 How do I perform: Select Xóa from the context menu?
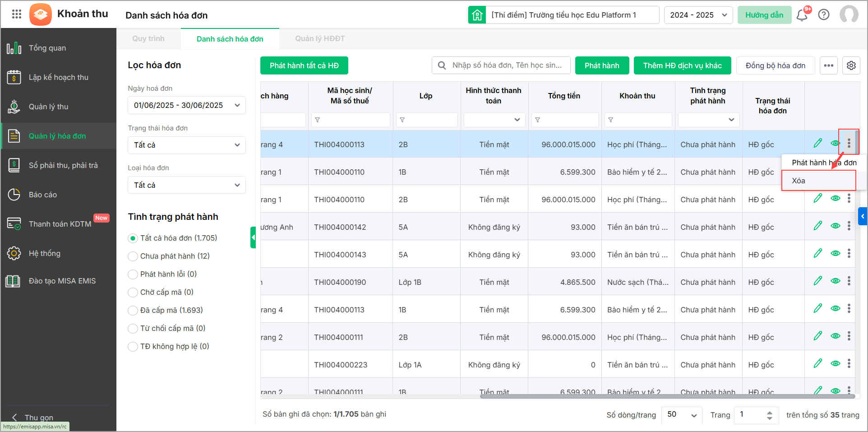[x=799, y=181]
